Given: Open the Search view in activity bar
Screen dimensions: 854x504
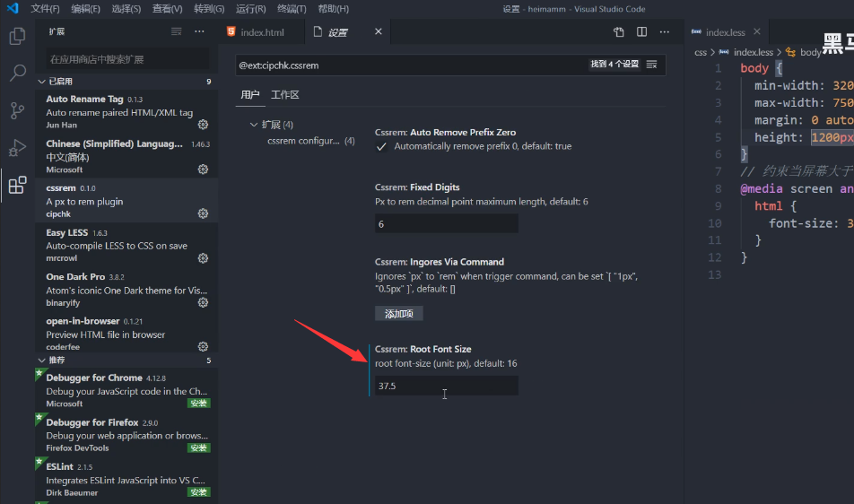Looking at the screenshot, I should (x=17, y=73).
